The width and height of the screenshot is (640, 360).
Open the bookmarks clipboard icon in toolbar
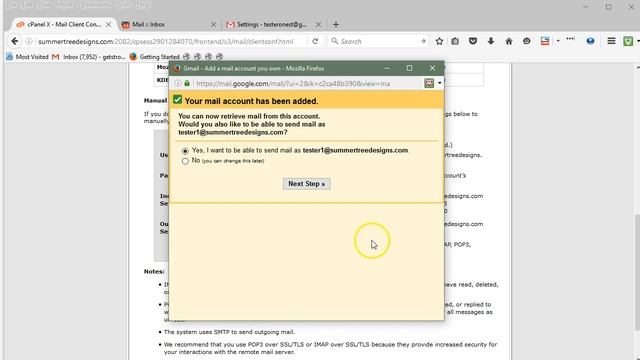(455, 41)
